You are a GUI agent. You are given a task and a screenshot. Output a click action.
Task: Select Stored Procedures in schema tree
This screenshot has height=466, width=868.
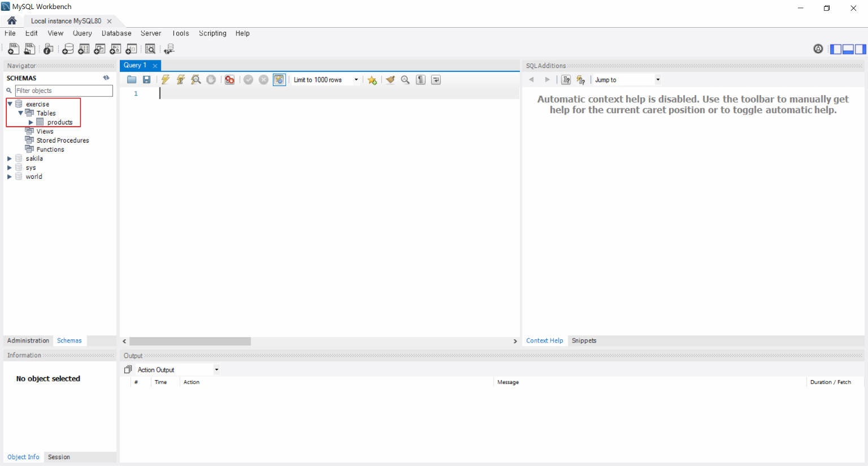[63, 140]
